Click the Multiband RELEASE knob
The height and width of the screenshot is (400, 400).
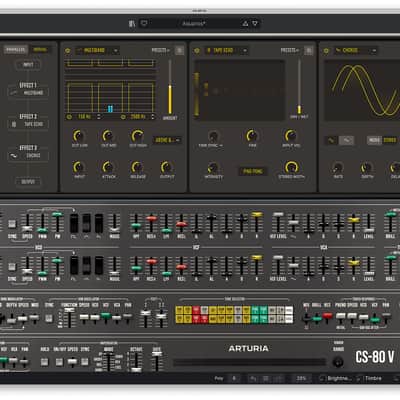pyautogui.click(x=137, y=167)
